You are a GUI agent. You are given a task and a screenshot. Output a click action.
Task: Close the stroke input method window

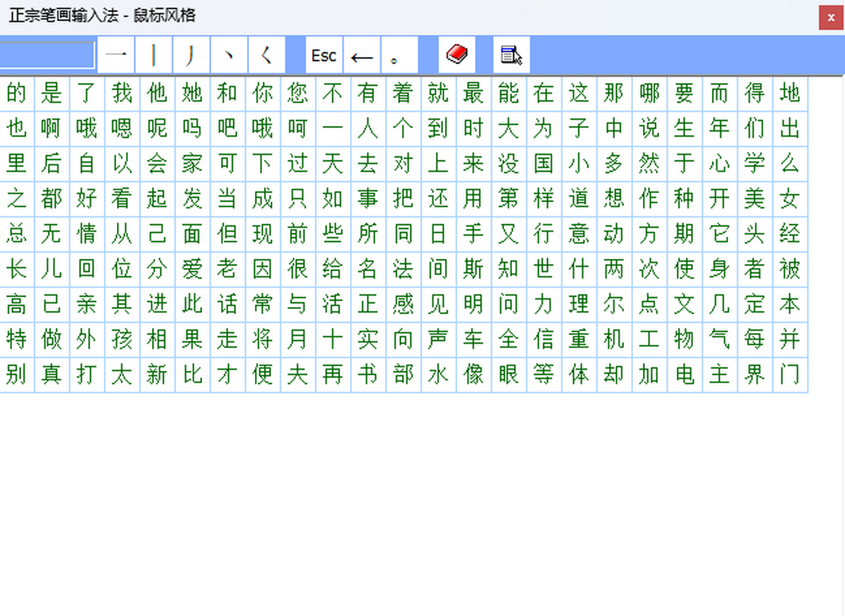coord(831,18)
